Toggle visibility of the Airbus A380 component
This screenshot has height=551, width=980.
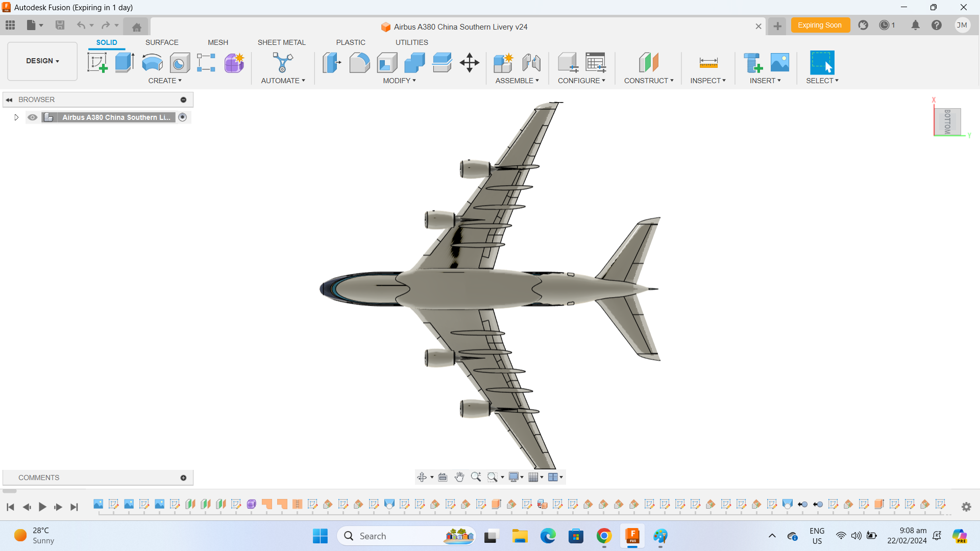(x=32, y=117)
